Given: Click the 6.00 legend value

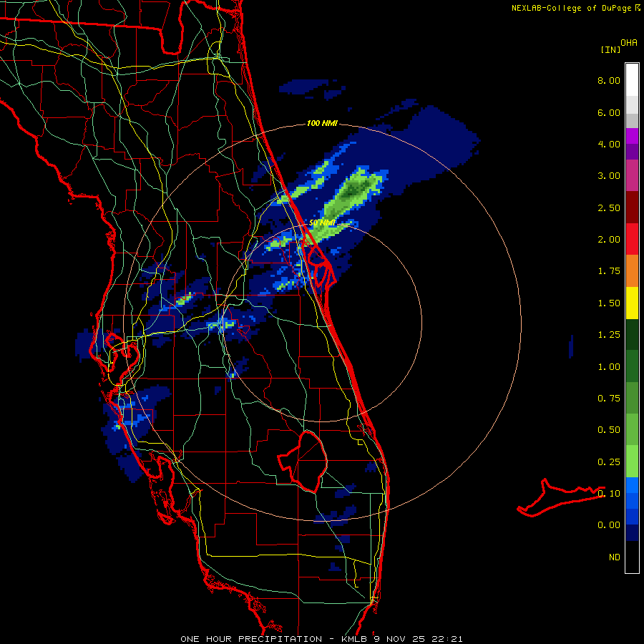Looking at the screenshot, I should [609, 112].
